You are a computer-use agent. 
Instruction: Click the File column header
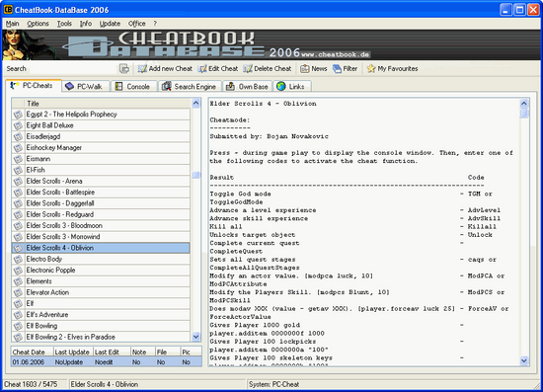168,352
